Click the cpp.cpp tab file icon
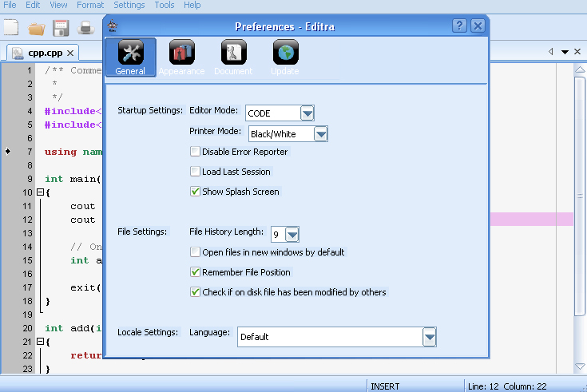The width and height of the screenshot is (587, 392). pos(18,53)
